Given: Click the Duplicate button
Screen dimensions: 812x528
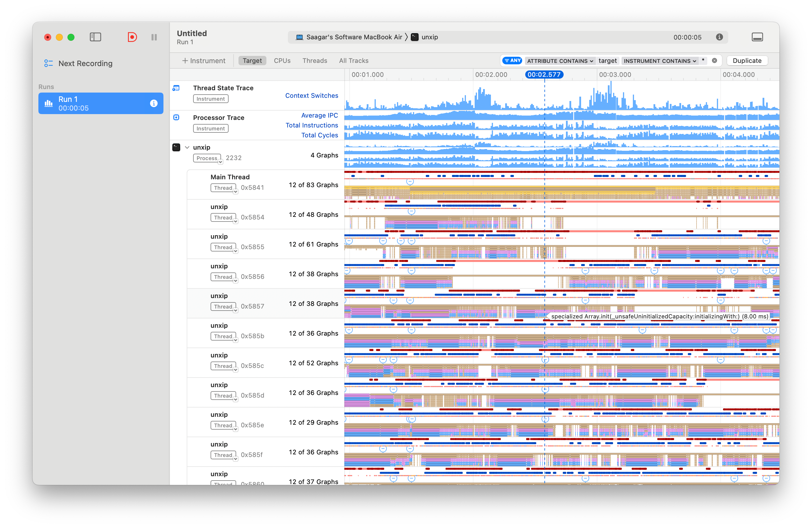Looking at the screenshot, I should pyautogui.click(x=747, y=61).
